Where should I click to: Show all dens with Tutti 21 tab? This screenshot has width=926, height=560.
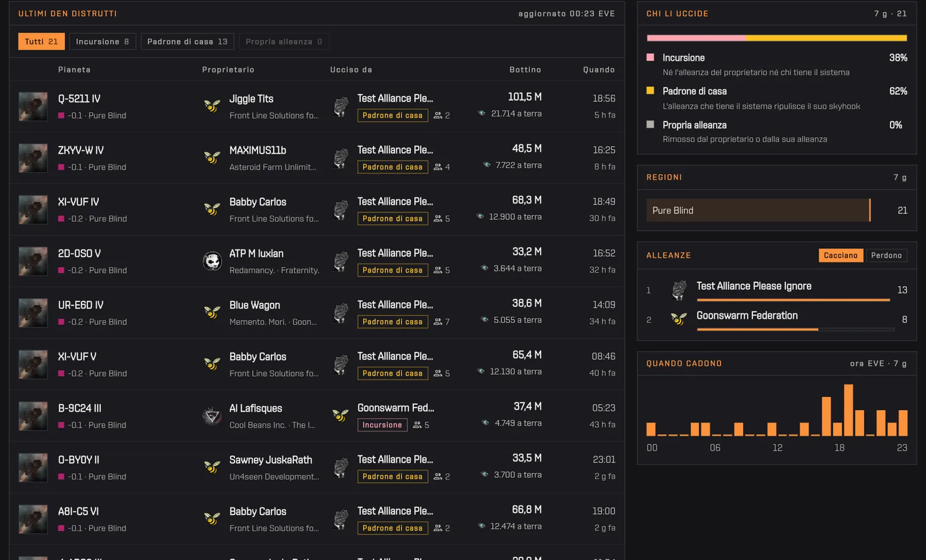point(41,42)
